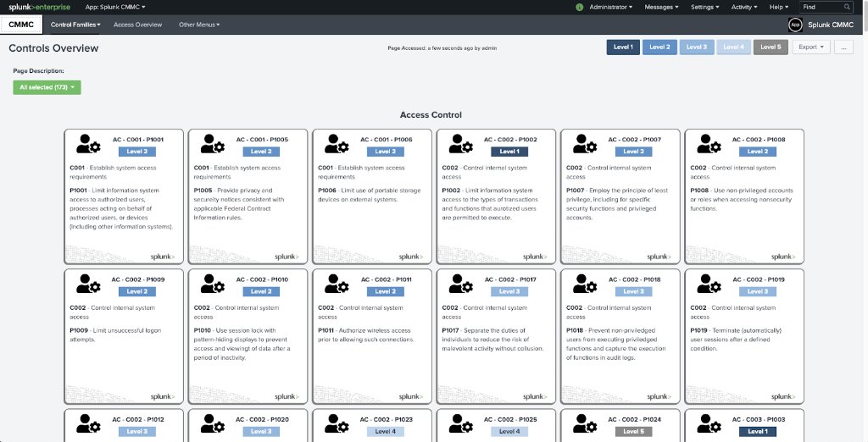Click user-gear icon on AC - C002 - P1008 card
The height and width of the screenshot is (442, 868).
point(708,144)
